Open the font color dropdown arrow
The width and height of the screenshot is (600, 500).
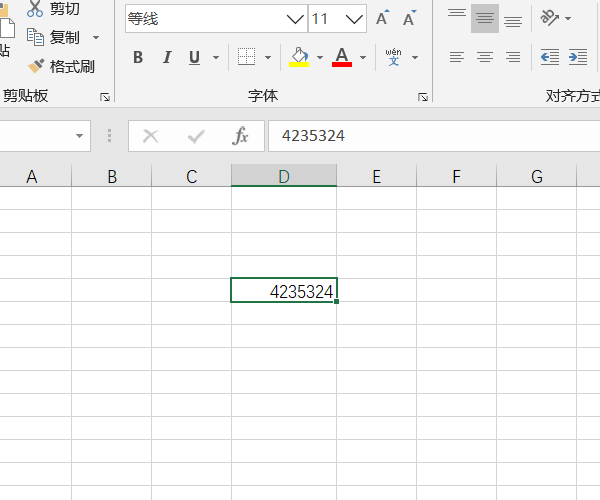click(363, 57)
